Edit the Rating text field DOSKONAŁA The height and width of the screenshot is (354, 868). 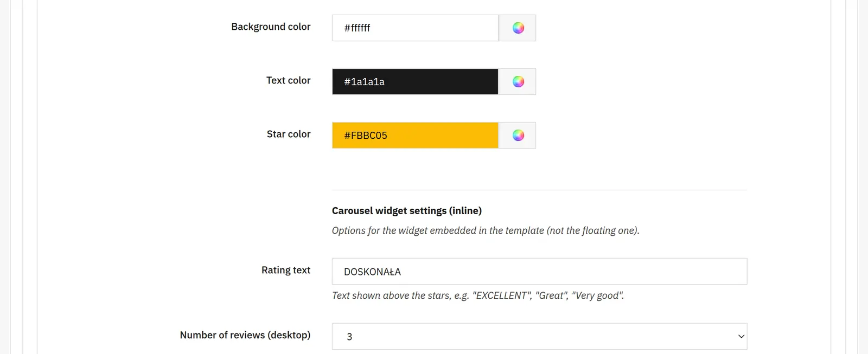pyautogui.click(x=539, y=271)
